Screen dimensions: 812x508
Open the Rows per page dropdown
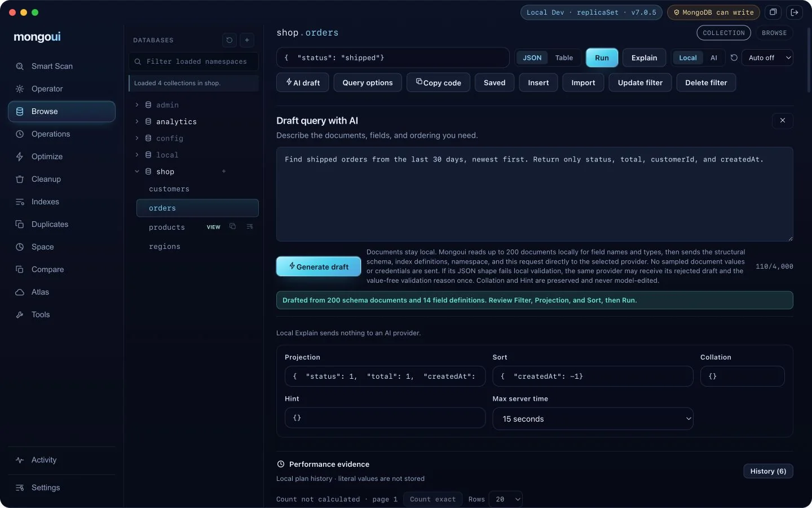point(506,499)
